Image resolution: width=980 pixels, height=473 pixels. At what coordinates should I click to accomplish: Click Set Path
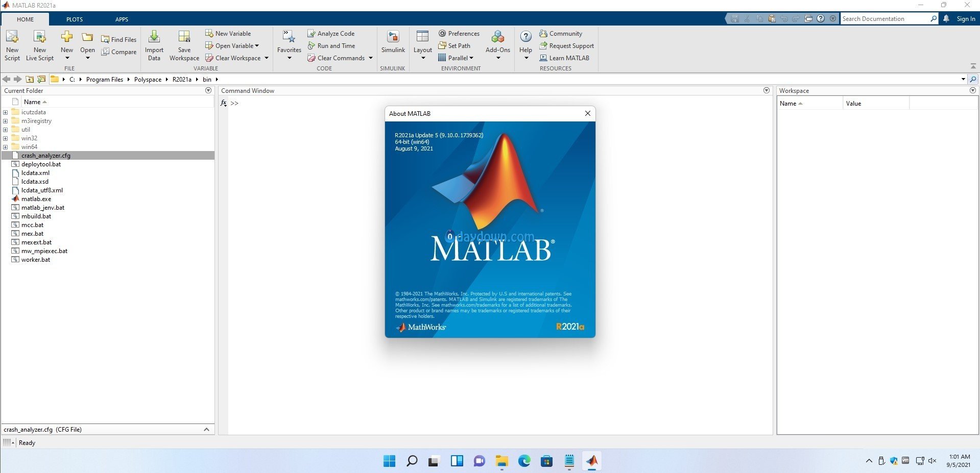[455, 45]
